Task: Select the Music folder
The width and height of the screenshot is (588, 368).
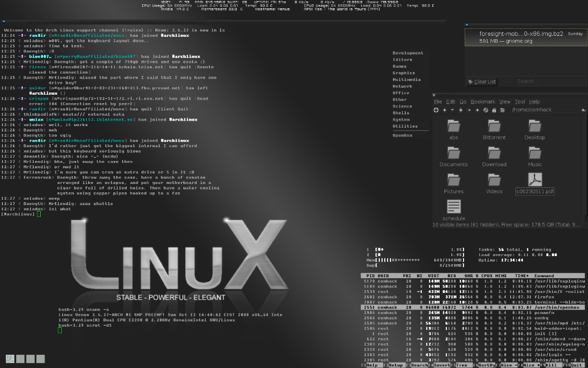Action: coord(535,157)
